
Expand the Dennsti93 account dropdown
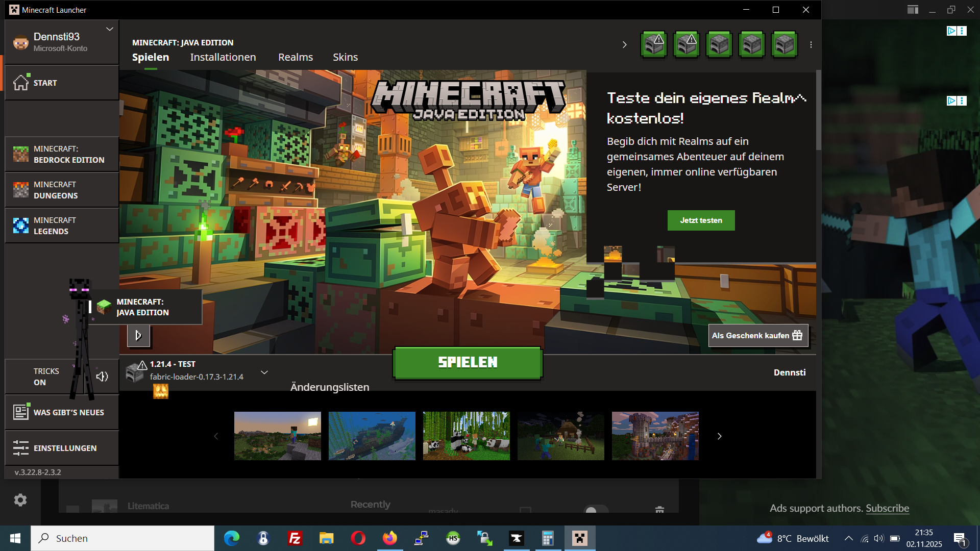pos(109,30)
